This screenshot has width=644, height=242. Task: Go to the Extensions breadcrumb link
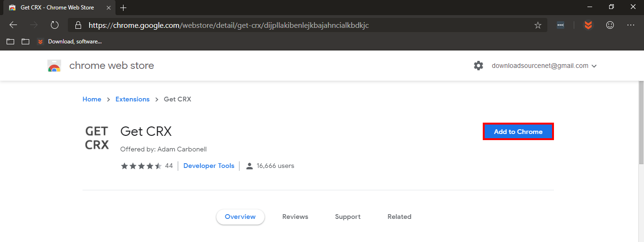[x=132, y=99]
